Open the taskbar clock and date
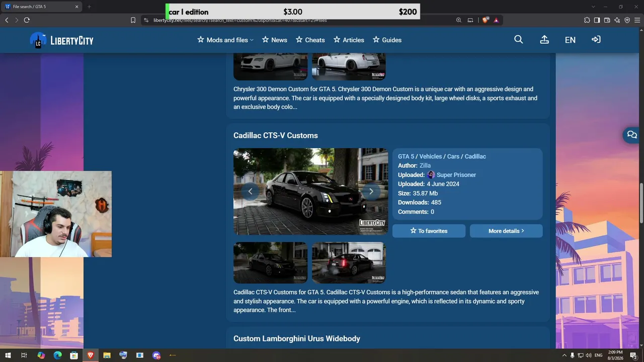This screenshot has width=644, height=362. pos(615,355)
